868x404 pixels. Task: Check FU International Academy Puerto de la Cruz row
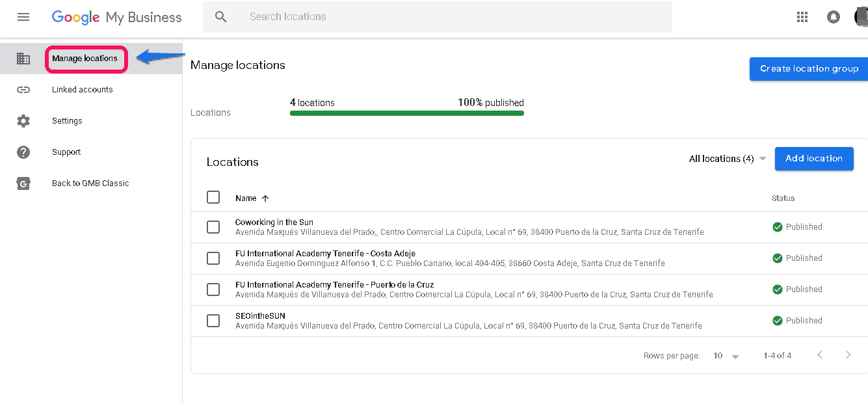pyautogui.click(x=213, y=290)
